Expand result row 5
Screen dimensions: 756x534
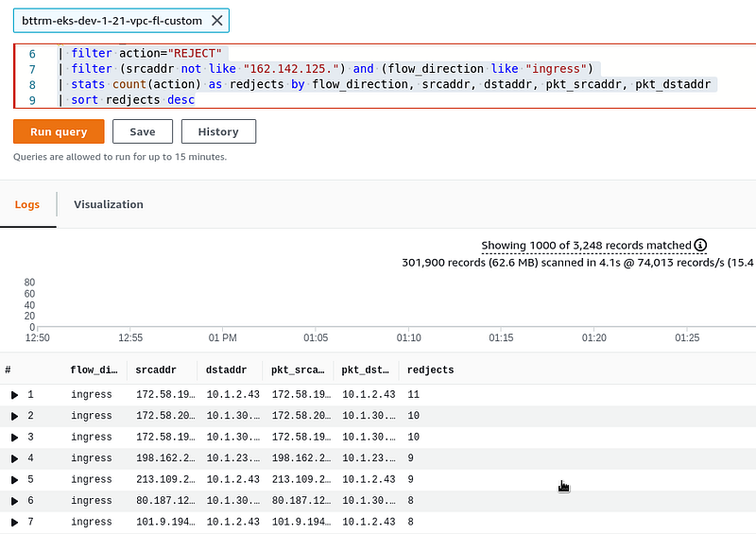14,480
